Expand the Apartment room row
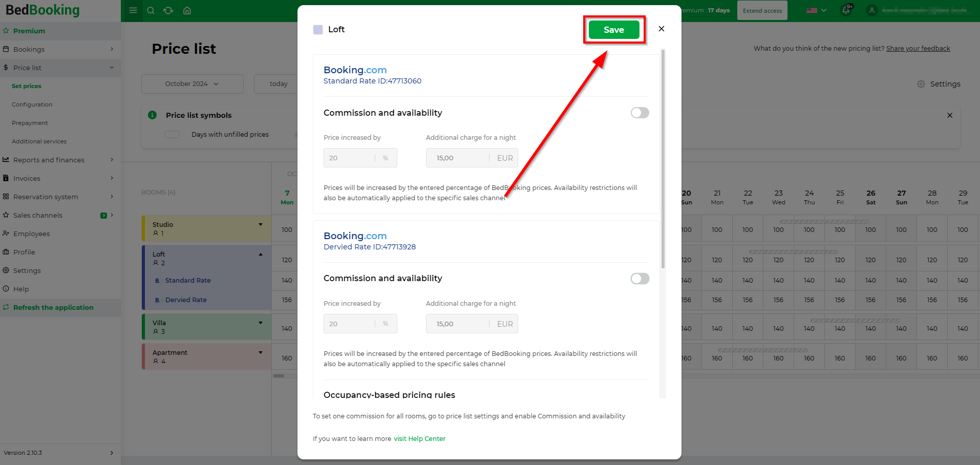This screenshot has height=465, width=980. (261, 352)
